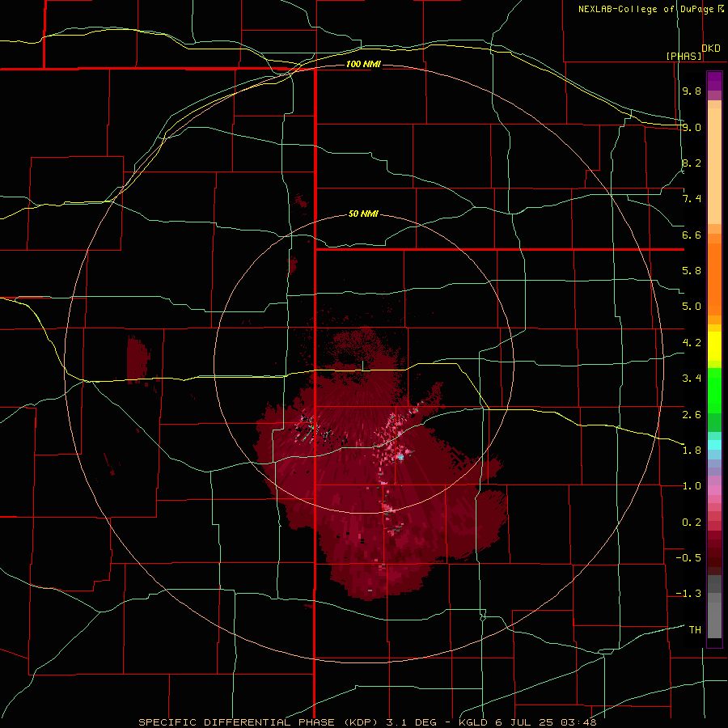The height and width of the screenshot is (728, 728).
Task: Select the 7.4 value on the color scale
Action: coord(692,199)
